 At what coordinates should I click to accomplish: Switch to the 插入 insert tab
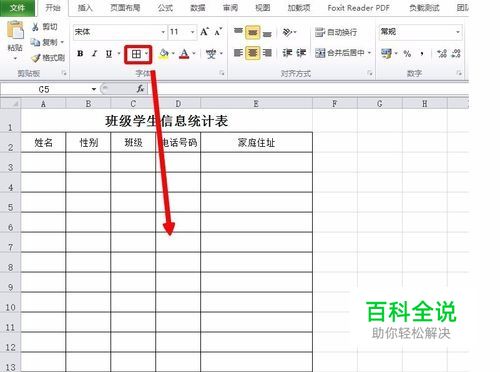[85, 8]
